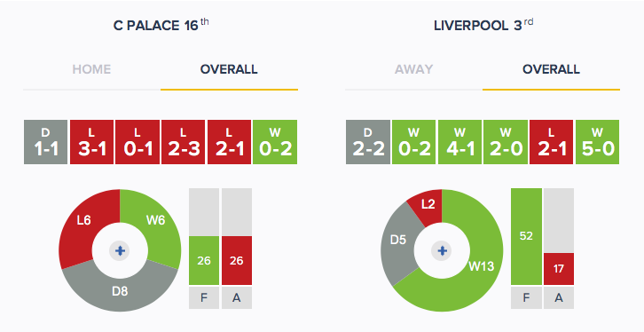Open C Palace 2-3 loss result

184,142
